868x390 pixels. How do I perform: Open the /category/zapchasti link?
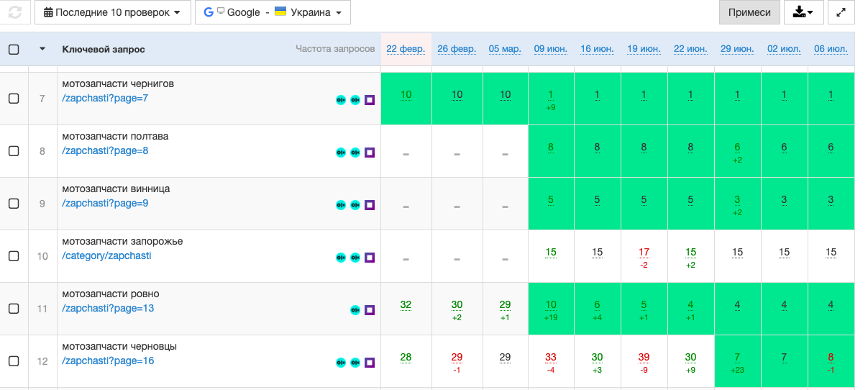click(106, 255)
